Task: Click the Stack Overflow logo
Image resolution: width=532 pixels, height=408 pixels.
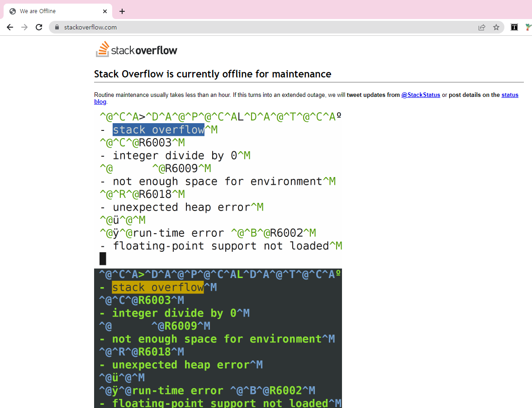Action: [137, 49]
